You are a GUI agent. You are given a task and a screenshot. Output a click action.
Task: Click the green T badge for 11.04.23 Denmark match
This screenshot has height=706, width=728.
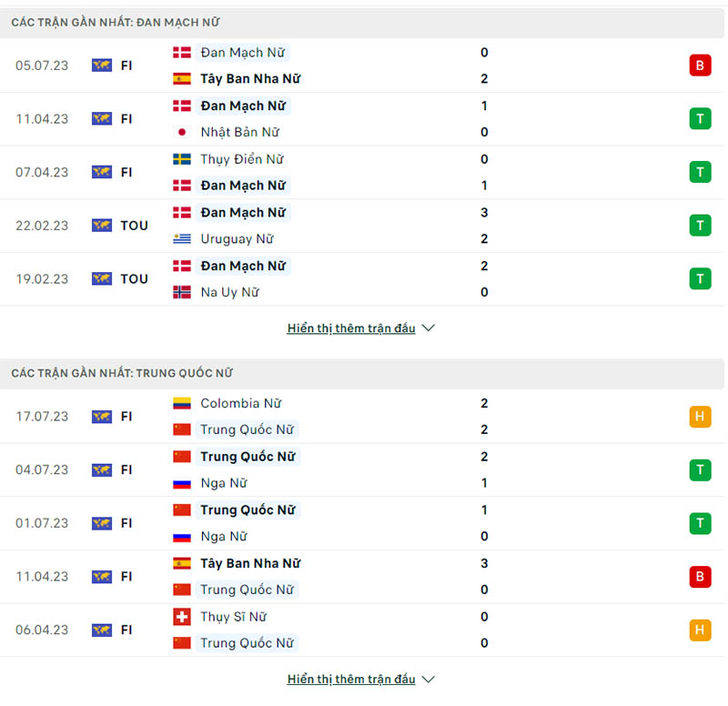coord(700,118)
